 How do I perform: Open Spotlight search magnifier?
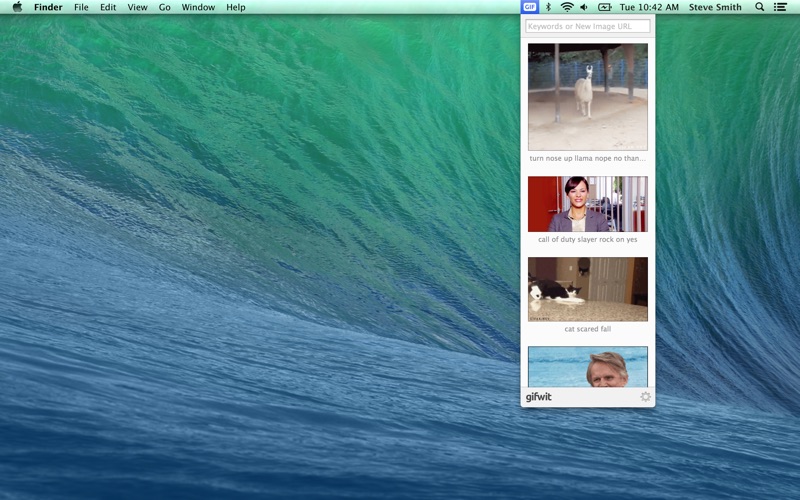click(x=759, y=7)
